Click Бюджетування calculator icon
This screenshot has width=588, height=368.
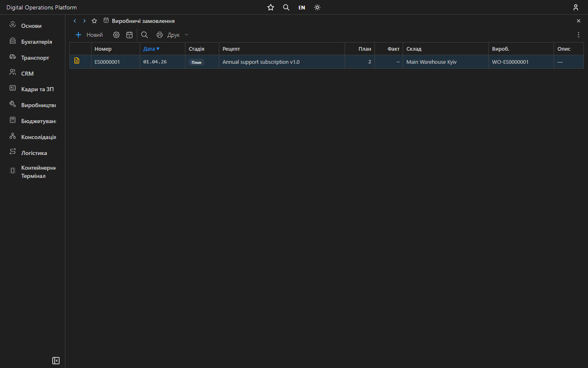[13, 120]
